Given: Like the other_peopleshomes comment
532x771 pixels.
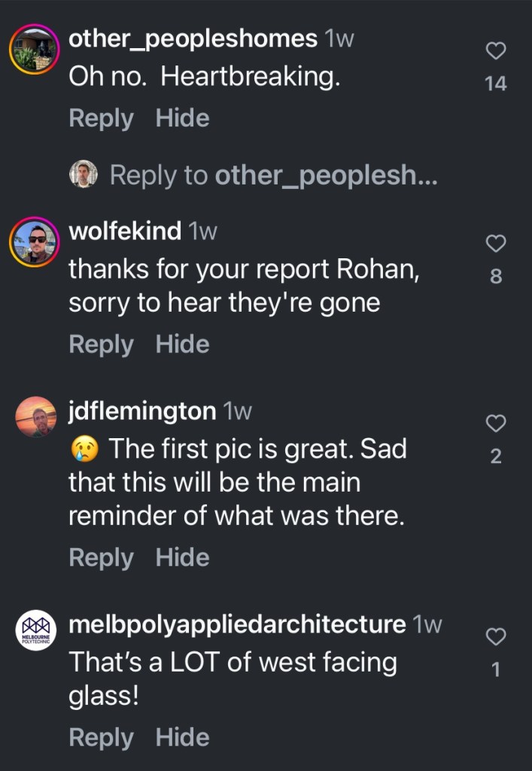Looking at the screenshot, I should 496,50.
